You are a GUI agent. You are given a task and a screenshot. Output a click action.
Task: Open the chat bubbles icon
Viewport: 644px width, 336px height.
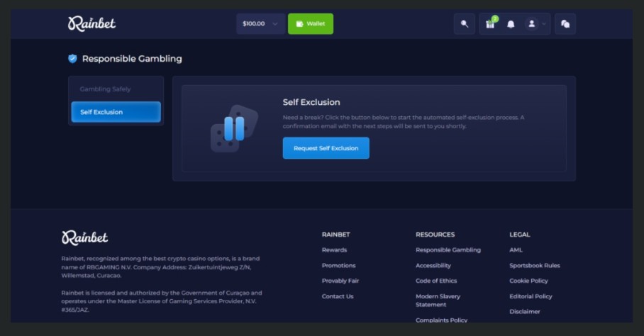[x=565, y=23]
